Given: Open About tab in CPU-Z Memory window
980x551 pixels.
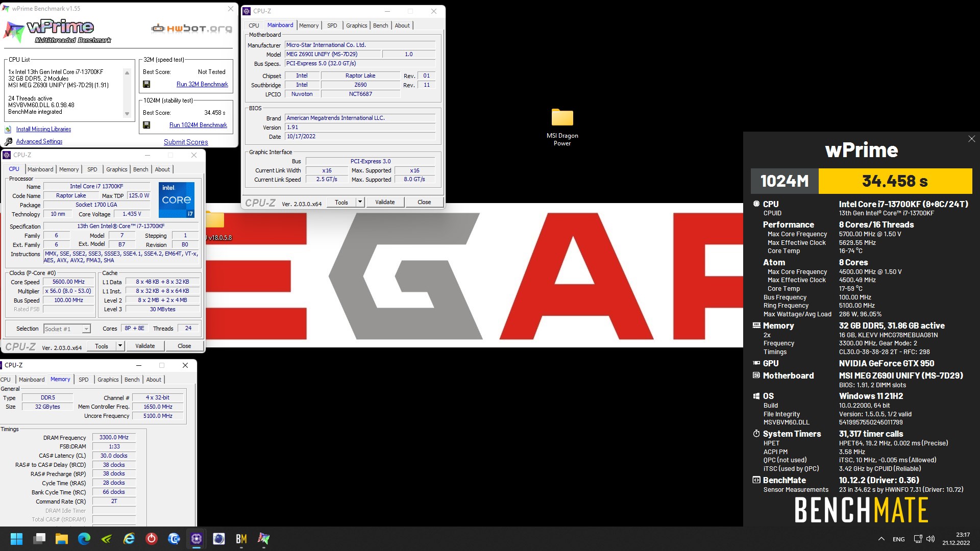Looking at the screenshot, I should click(x=154, y=380).
